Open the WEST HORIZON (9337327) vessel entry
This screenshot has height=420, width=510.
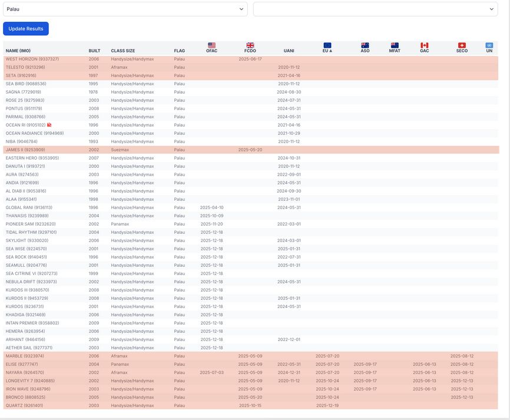coord(32,59)
